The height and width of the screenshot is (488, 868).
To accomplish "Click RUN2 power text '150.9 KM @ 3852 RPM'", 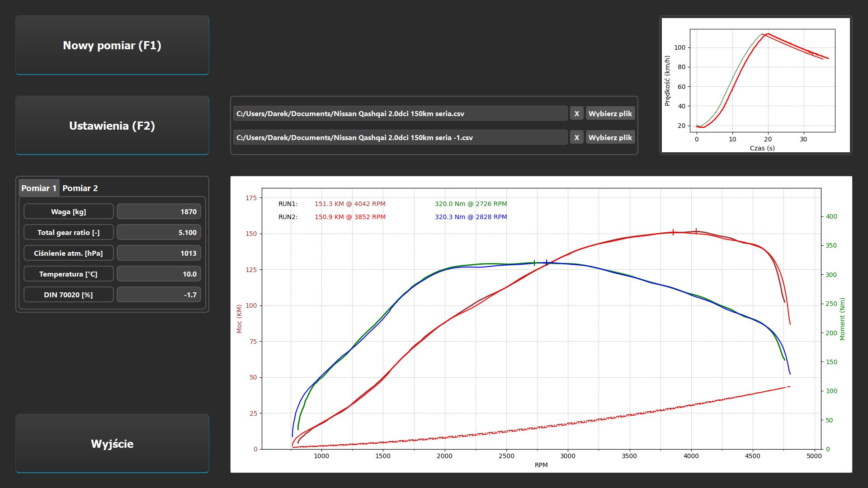I will pyautogui.click(x=350, y=217).
